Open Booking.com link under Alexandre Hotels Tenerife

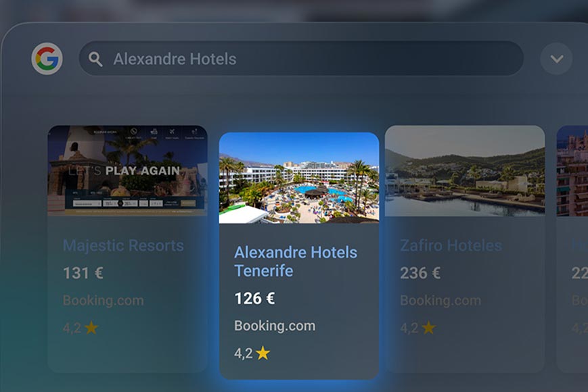point(275,326)
